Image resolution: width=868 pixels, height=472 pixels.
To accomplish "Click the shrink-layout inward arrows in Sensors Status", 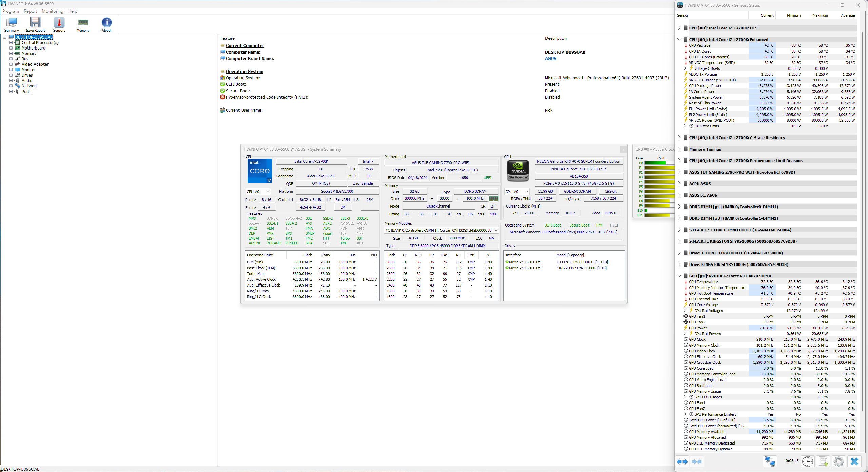I will point(697,461).
